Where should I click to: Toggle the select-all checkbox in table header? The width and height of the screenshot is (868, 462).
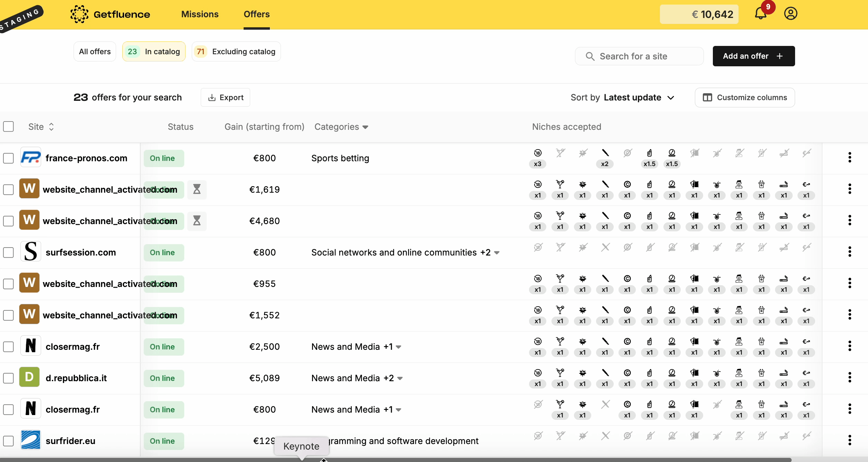pos(8,127)
